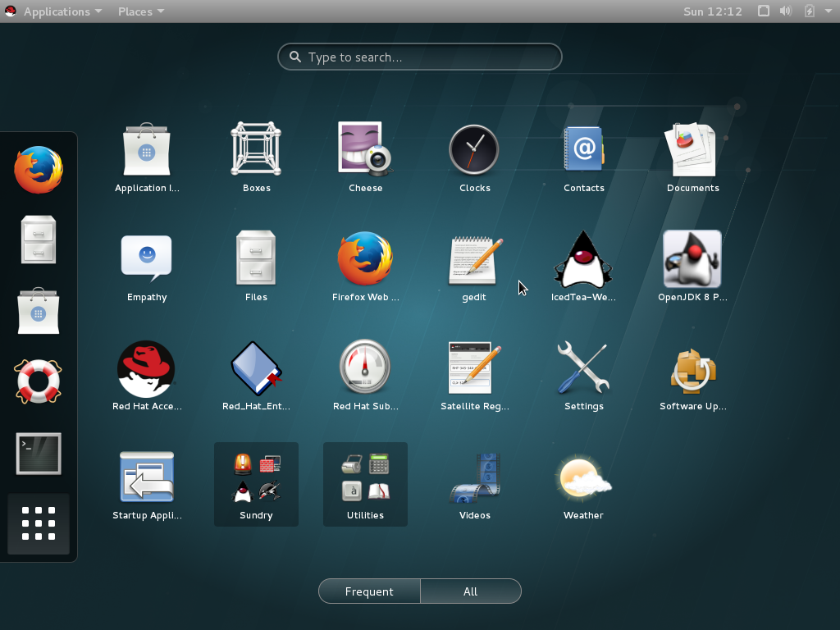
Task: Start the Clocks application
Action: pos(474,150)
